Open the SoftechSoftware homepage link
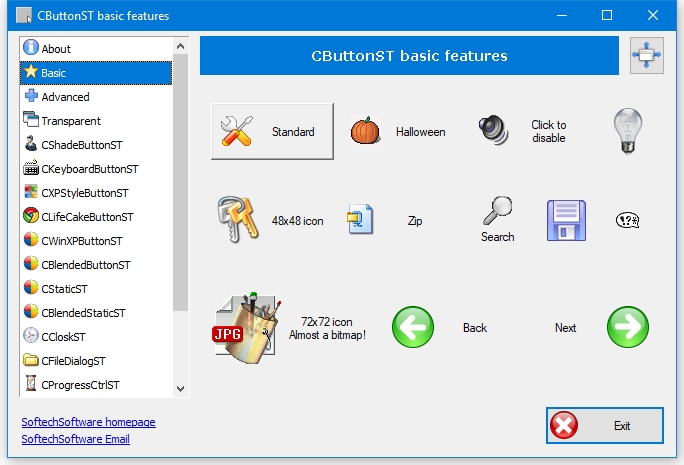Viewport: 684px width, 465px height. tap(89, 422)
